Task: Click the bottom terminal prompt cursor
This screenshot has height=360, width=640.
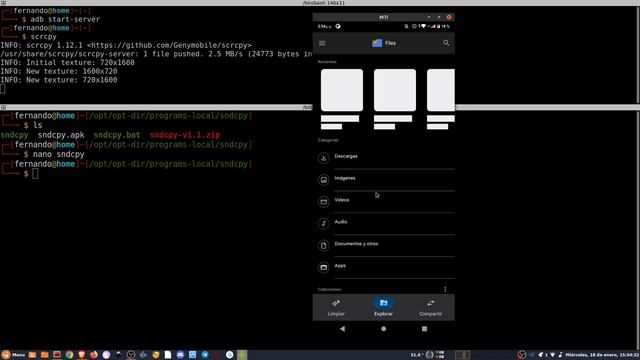Action: tap(35, 173)
